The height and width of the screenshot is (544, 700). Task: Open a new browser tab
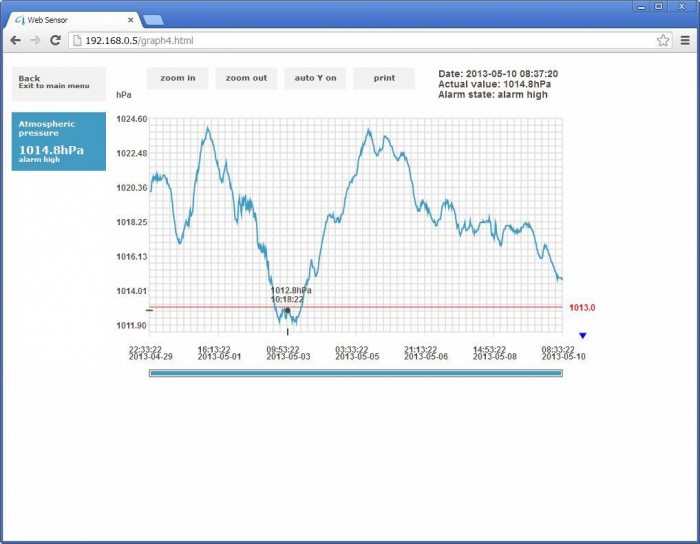tap(153, 19)
